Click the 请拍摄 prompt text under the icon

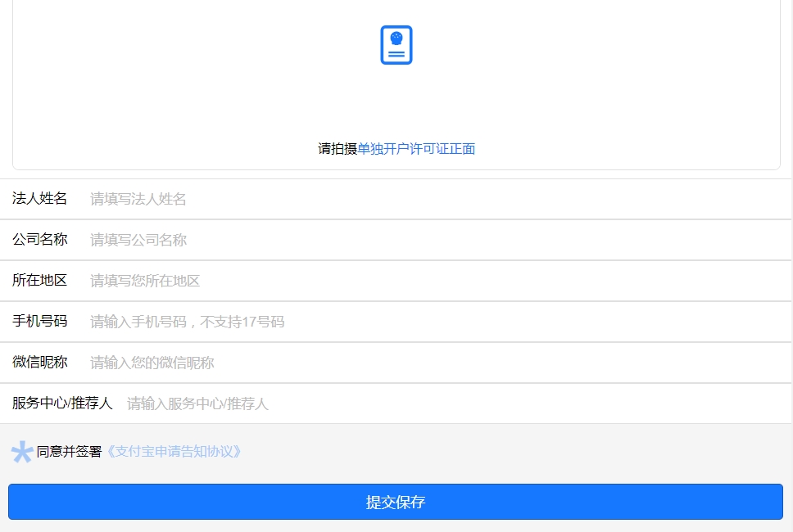338,149
